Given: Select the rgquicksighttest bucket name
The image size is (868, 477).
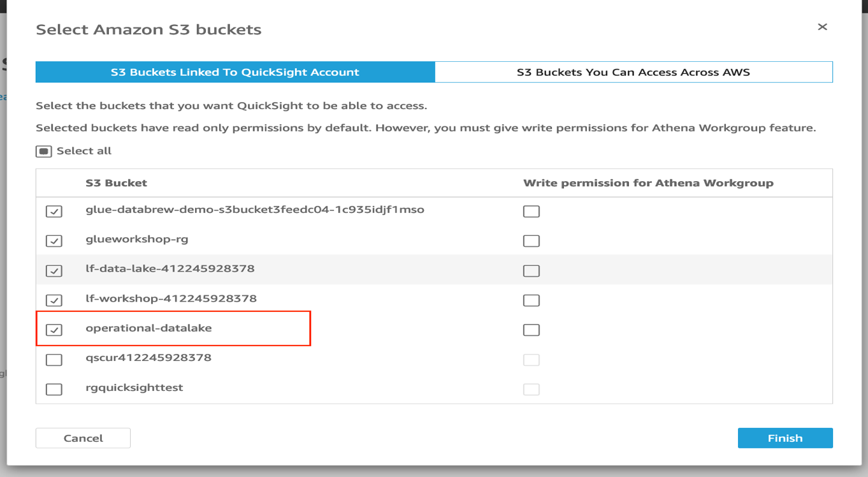Looking at the screenshot, I should [x=134, y=388].
